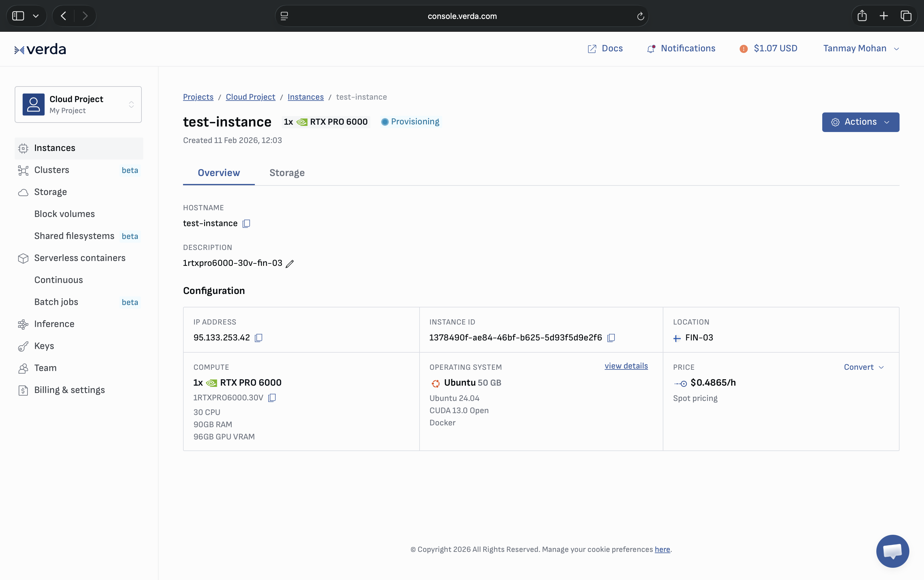
Task: Click view details for operating system
Action: (x=626, y=366)
